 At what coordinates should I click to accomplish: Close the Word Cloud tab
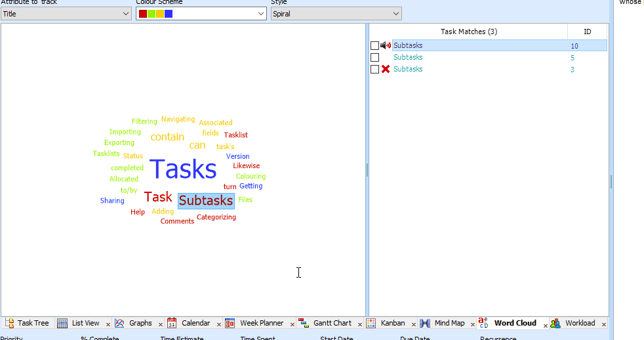[x=546, y=326]
